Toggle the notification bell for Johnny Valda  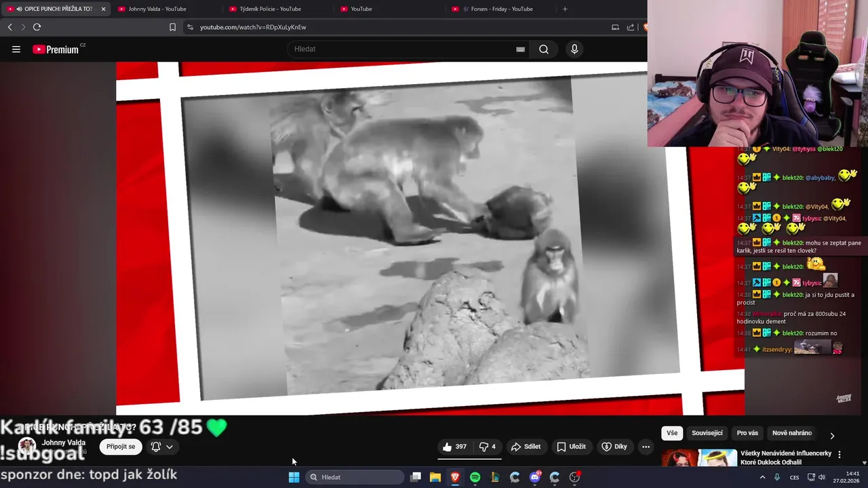click(x=156, y=447)
